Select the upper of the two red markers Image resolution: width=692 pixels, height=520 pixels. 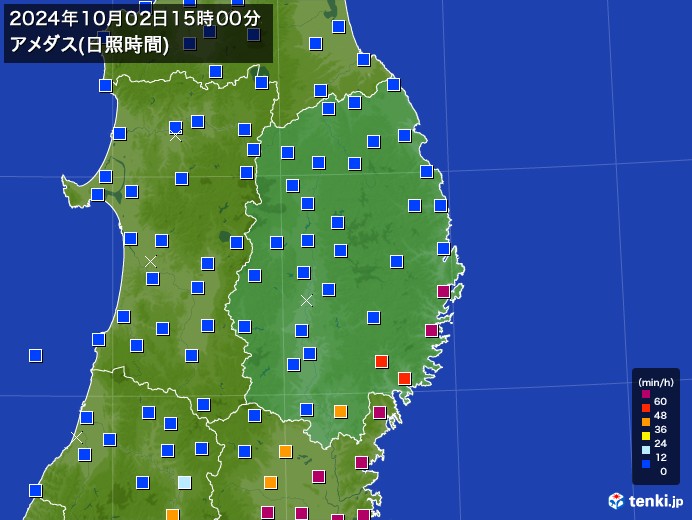(x=381, y=362)
